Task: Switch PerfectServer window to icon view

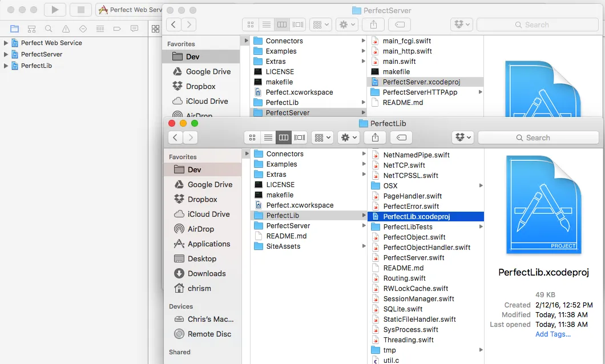Action: coord(251,25)
